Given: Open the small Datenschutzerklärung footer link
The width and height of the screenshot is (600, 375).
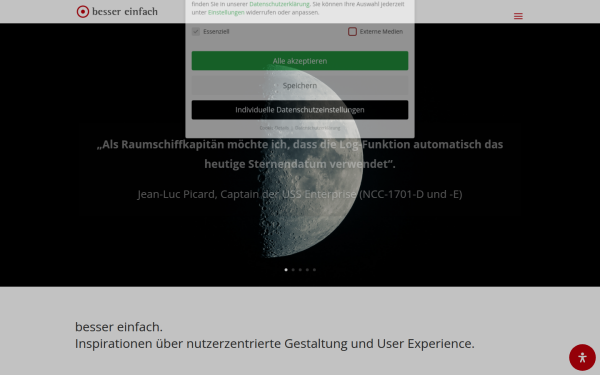Looking at the screenshot, I should pyautogui.click(x=317, y=128).
